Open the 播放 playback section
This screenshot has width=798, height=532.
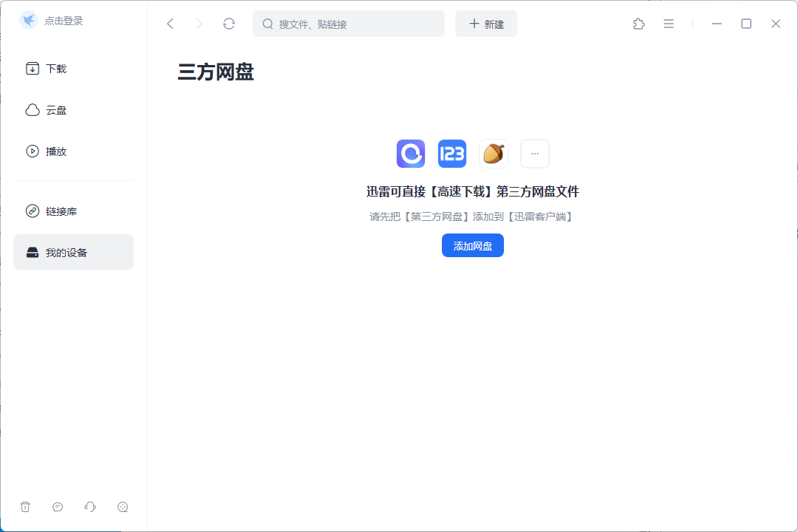click(73, 151)
